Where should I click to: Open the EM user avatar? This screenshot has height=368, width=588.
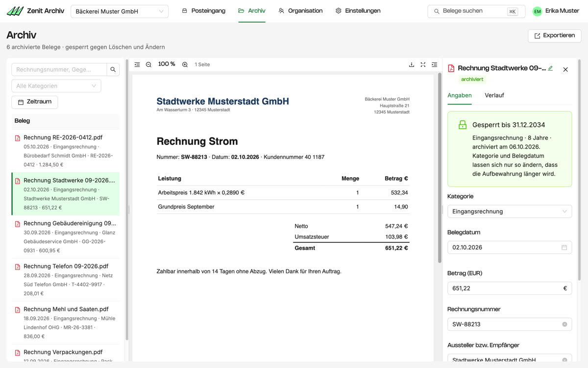[x=538, y=11]
